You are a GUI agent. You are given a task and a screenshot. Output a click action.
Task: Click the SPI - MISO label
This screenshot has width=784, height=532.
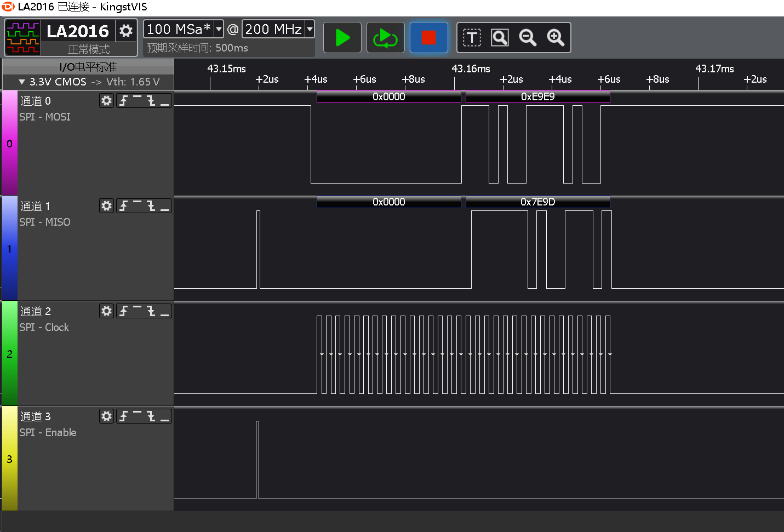45,222
